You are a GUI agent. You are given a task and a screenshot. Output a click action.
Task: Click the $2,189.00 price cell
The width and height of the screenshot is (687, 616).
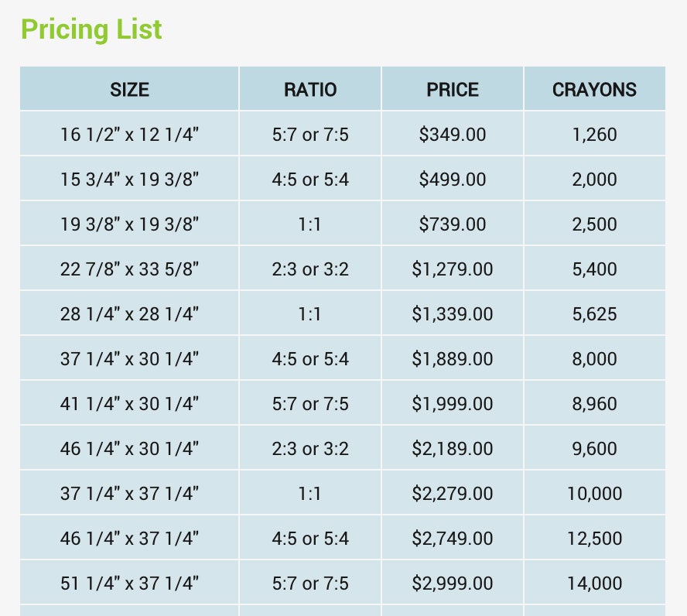[453, 449]
